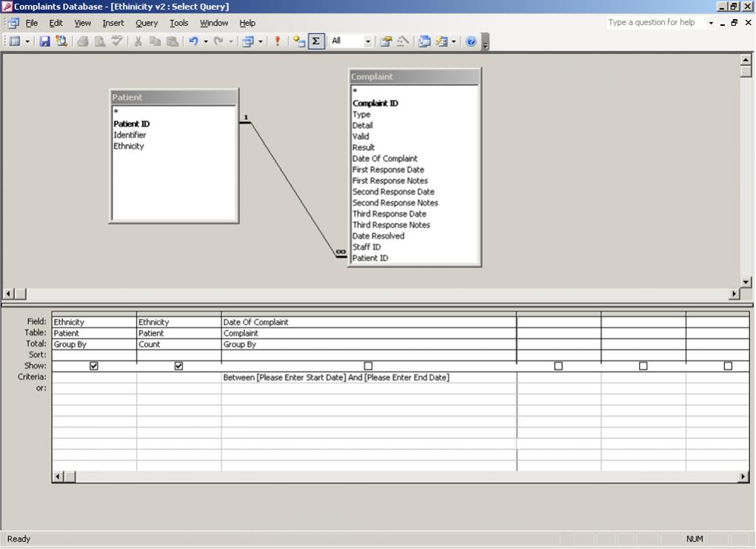Click the Datasheet View toolbar icon
Screen dimensions: 756x549
tap(15, 41)
